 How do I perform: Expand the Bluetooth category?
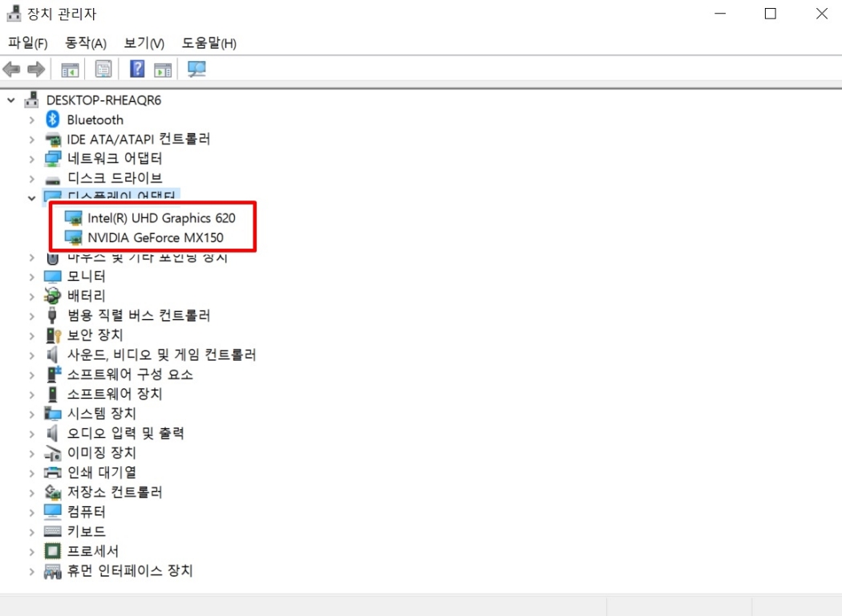(x=32, y=120)
